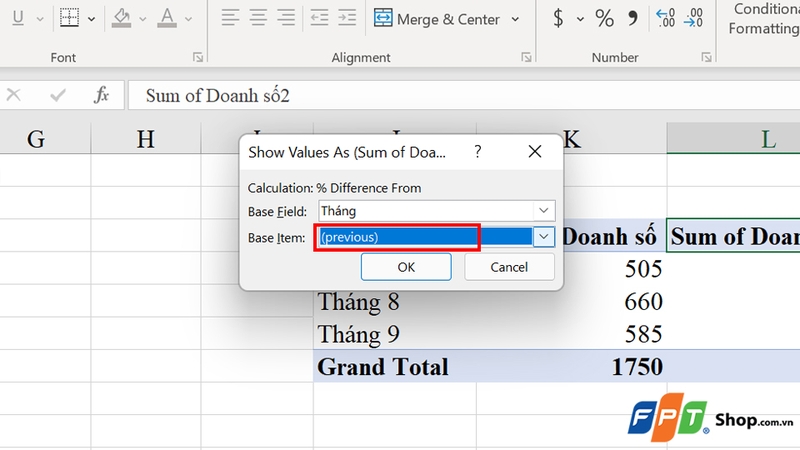This screenshot has height=450, width=800.
Task: Open accounting format dropdown arrow
Action: [580, 19]
